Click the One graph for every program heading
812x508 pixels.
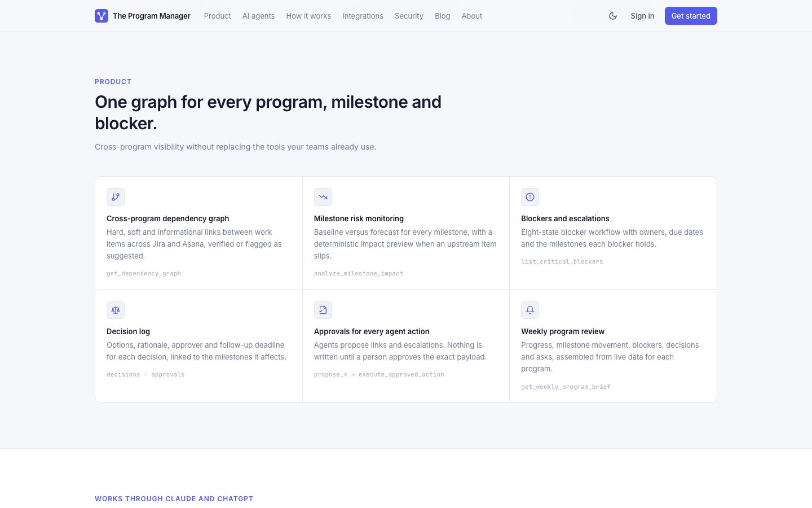[x=268, y=112]
